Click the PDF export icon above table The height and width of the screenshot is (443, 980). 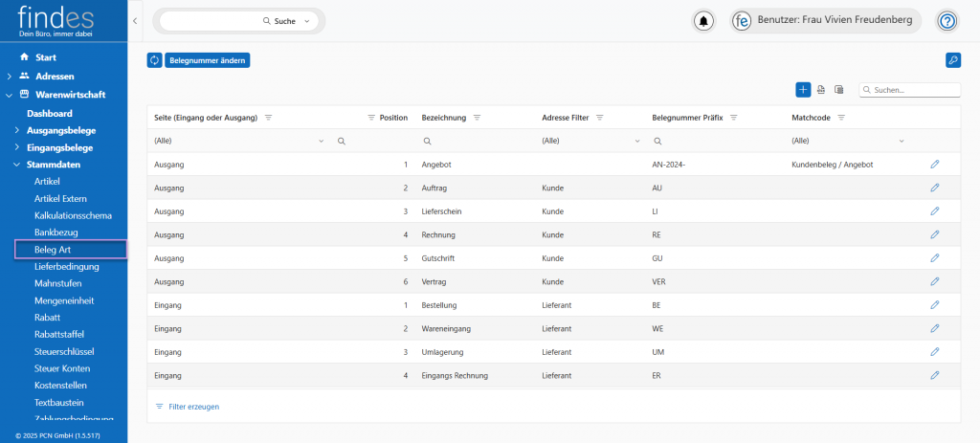point(821,89)
